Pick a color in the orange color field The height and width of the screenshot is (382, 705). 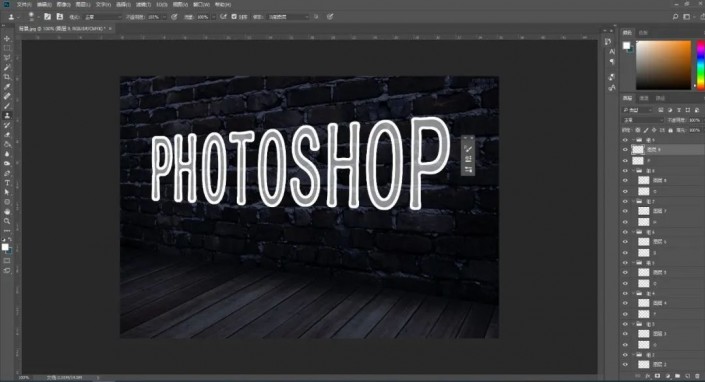[663, 65]
